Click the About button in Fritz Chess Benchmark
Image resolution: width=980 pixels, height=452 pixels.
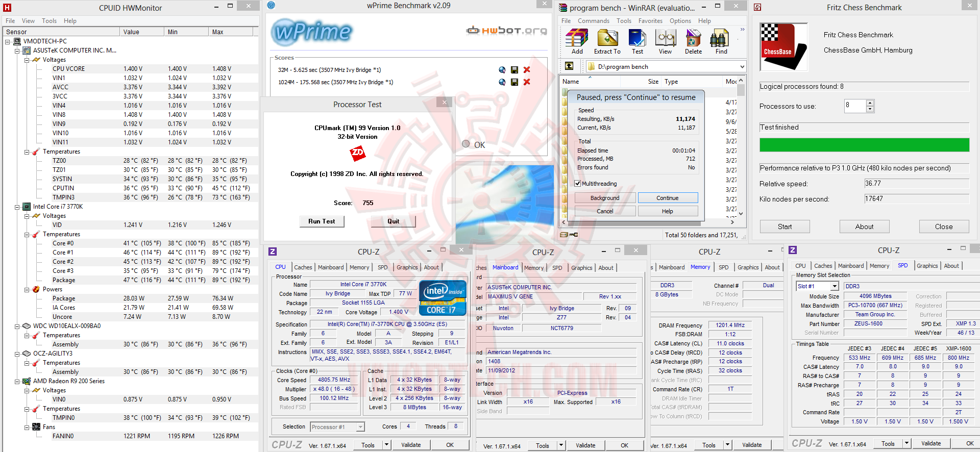pos(864,227)
